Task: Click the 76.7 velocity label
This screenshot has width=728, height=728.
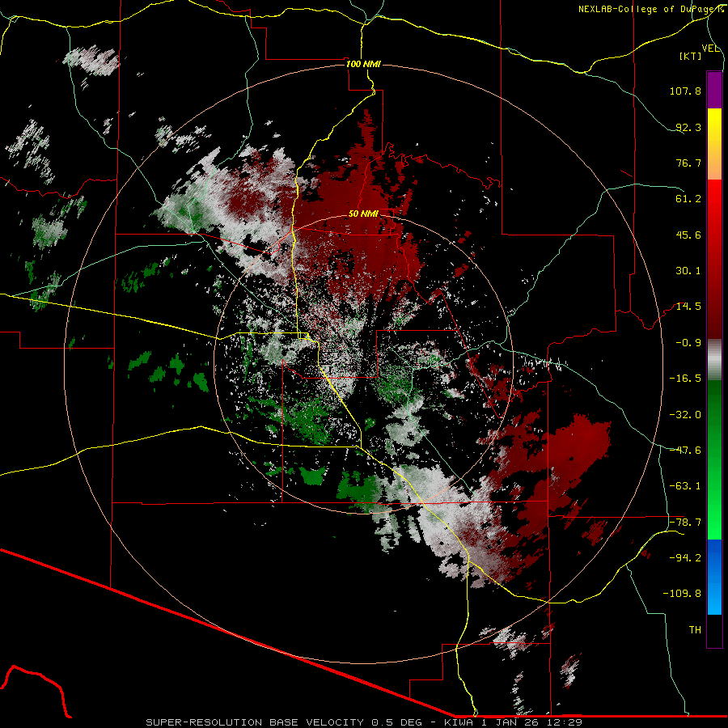Action: pos(688,163)
